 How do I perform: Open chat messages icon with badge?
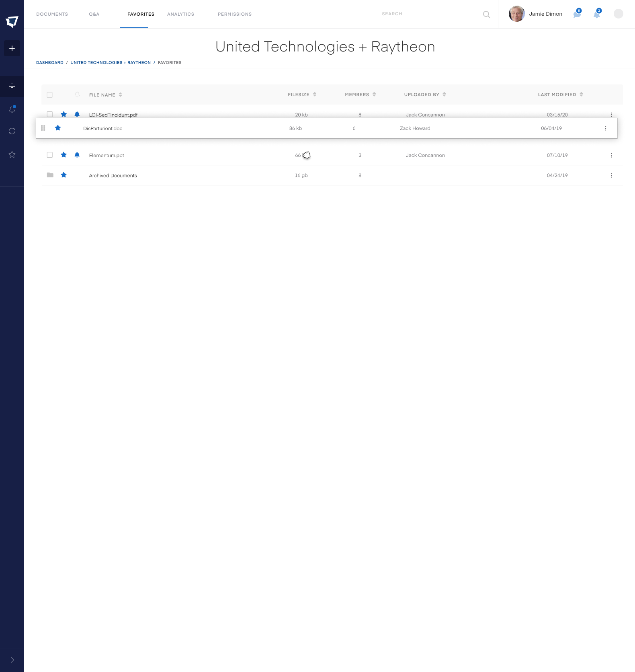(577, 14)
